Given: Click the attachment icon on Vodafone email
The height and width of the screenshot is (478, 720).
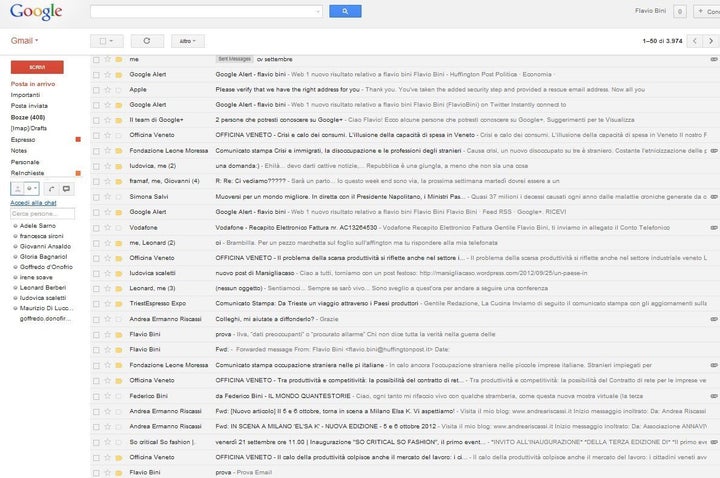Looking at the screenshot, I should pos(714,227).
